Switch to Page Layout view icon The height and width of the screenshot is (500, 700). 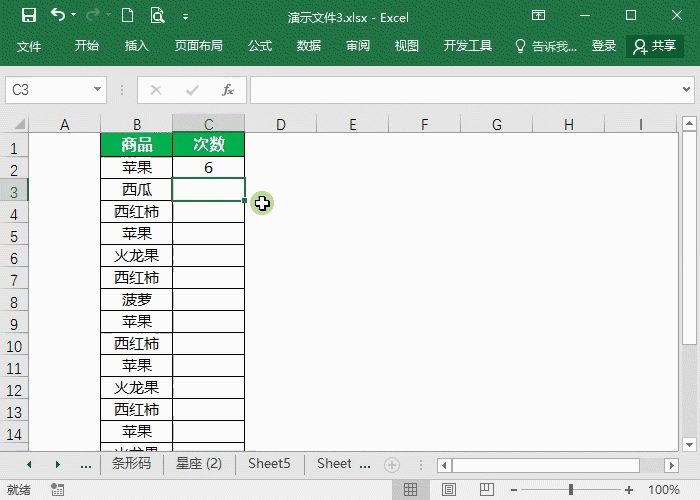[x=449, y=490]
